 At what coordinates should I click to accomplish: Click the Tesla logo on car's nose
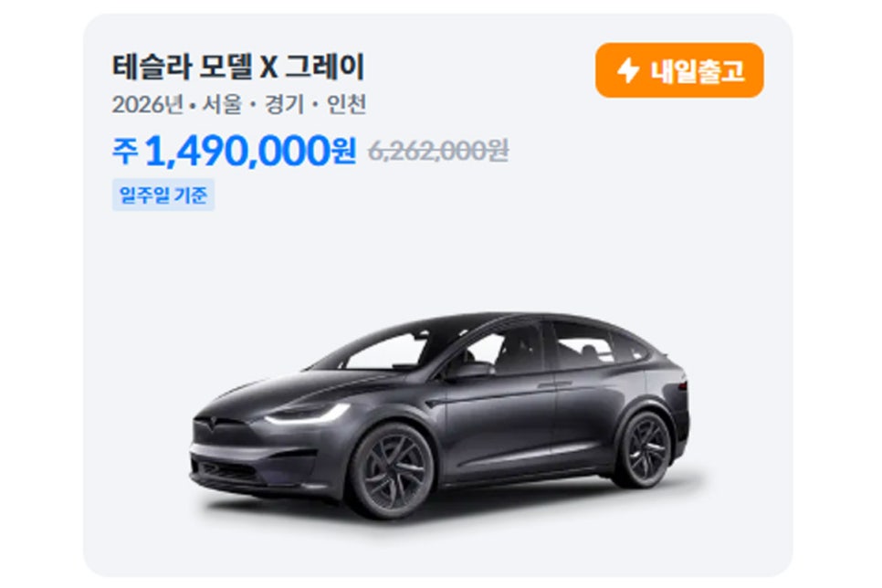[x=212, y=423]
